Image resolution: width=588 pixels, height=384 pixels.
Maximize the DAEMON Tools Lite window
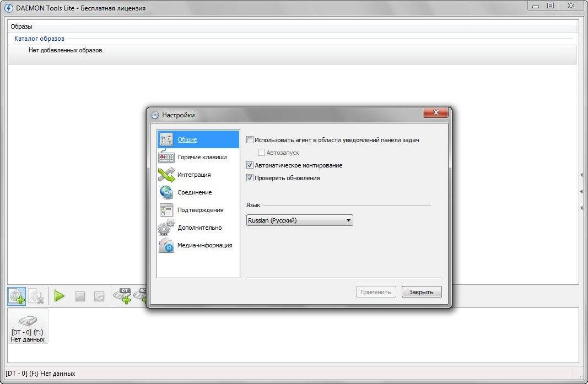(551, 6)
